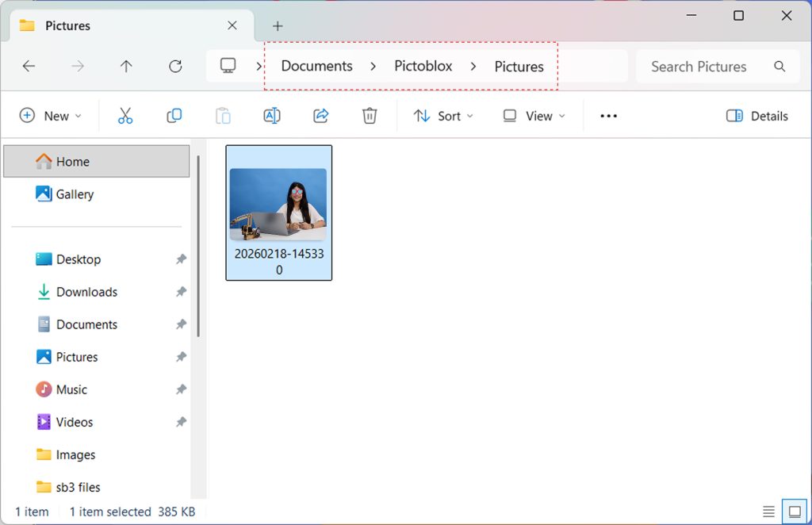The width and height of the screenshot is (812, 525).
Task: Copy the selected image via the Copy icon
Action: (x=174, y=115)
